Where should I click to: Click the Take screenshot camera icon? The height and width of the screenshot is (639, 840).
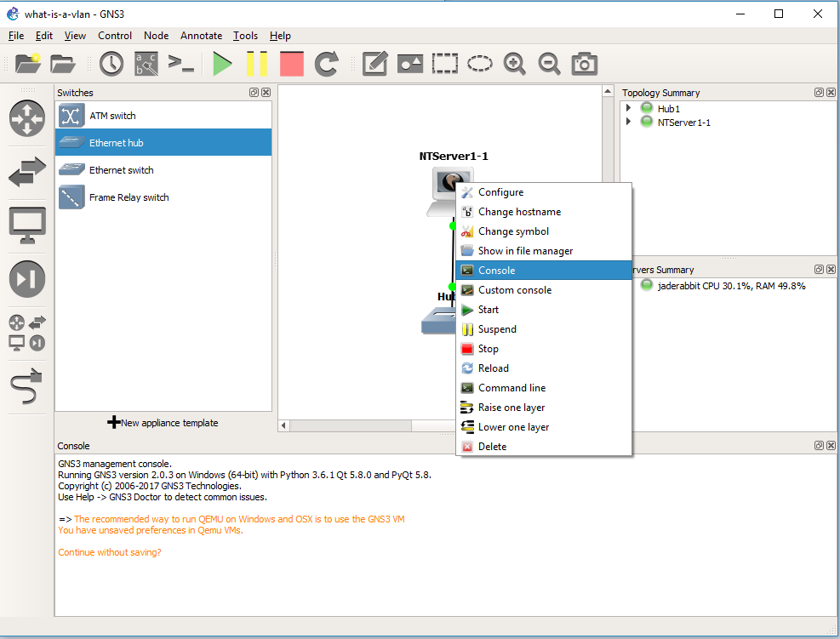584,64
